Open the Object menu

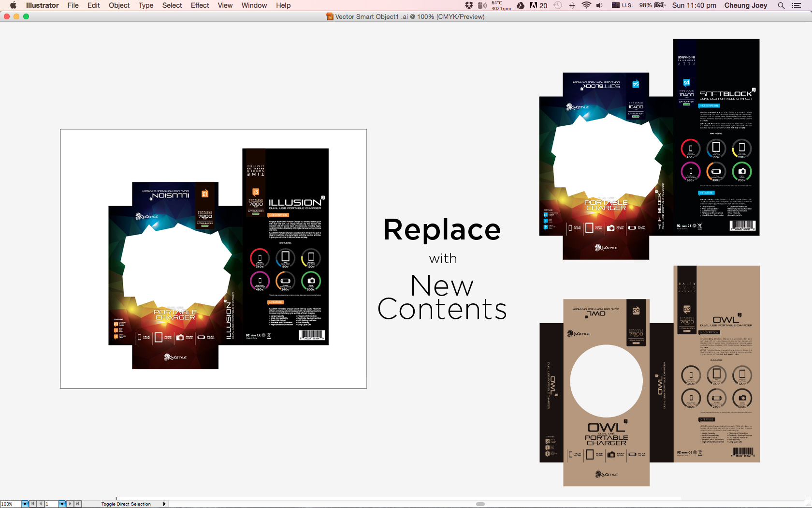pyautogui.click(x=119, y=5)
